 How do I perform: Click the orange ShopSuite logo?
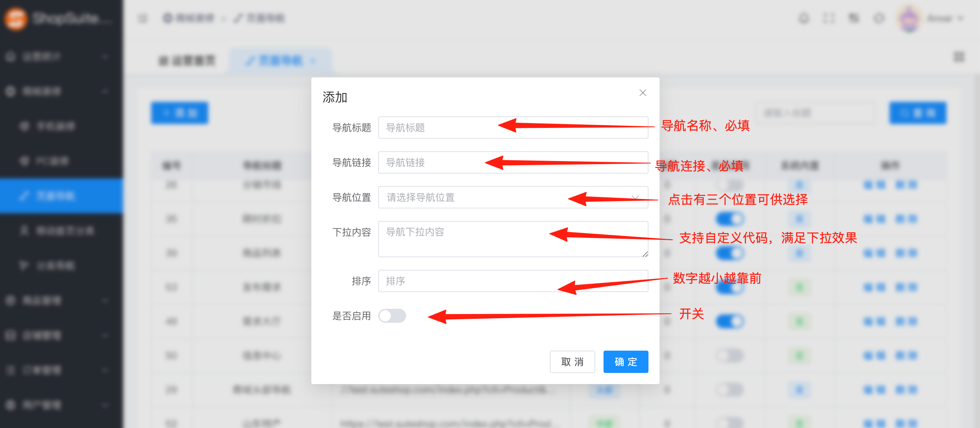pos(16,19)
